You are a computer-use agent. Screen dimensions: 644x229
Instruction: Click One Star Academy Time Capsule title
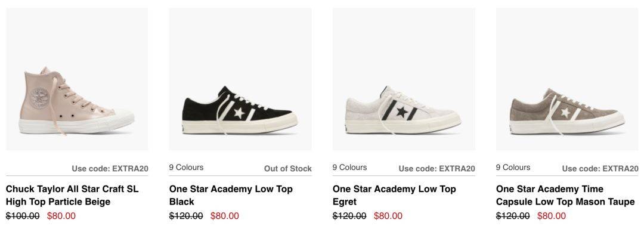pos(565,196)
